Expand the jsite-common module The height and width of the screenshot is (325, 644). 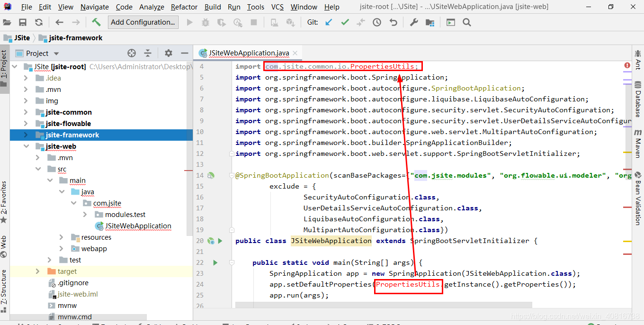tap(26, 112)
